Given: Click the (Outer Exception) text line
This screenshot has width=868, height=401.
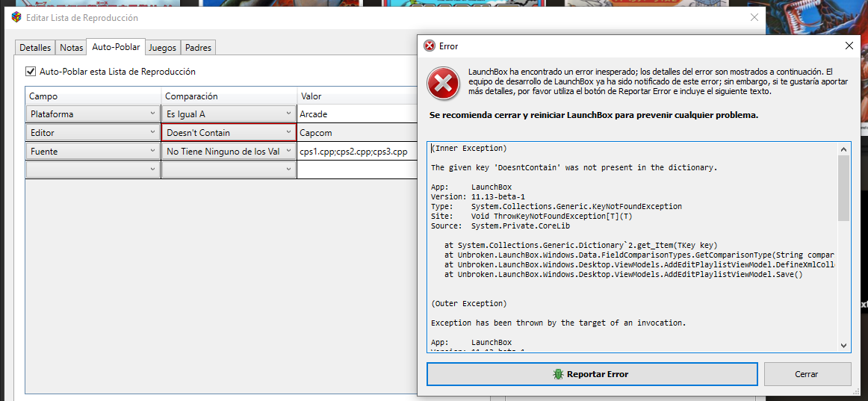Looking at the screenshot, I should click(x=469, y=303).
